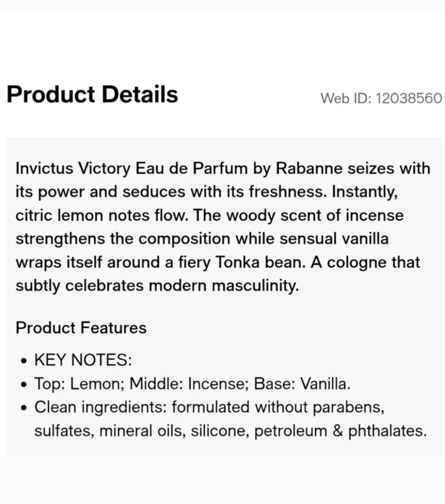Click the Clean ingredients bullet label
This screenshot has width=445, height=504.
(101, 407)
